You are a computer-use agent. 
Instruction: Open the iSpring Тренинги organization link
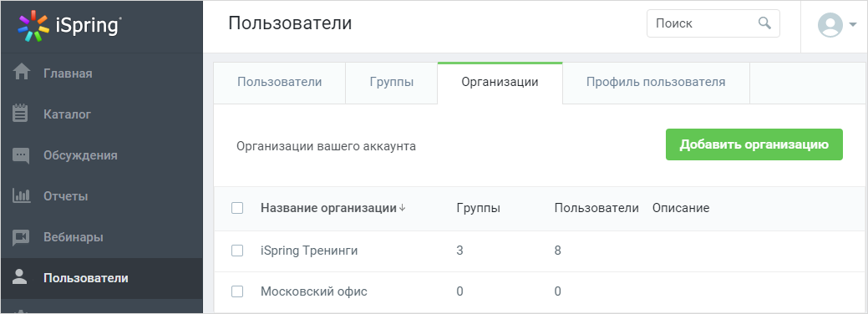[x=309, y=251]
